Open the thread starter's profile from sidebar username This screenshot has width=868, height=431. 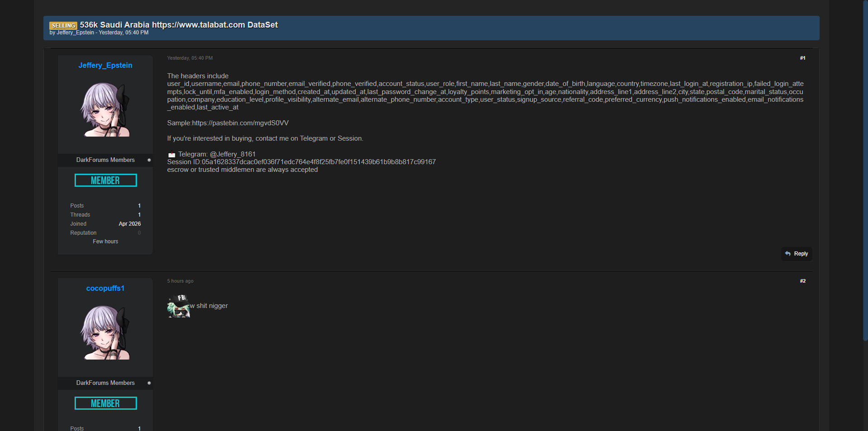point(105,66)
